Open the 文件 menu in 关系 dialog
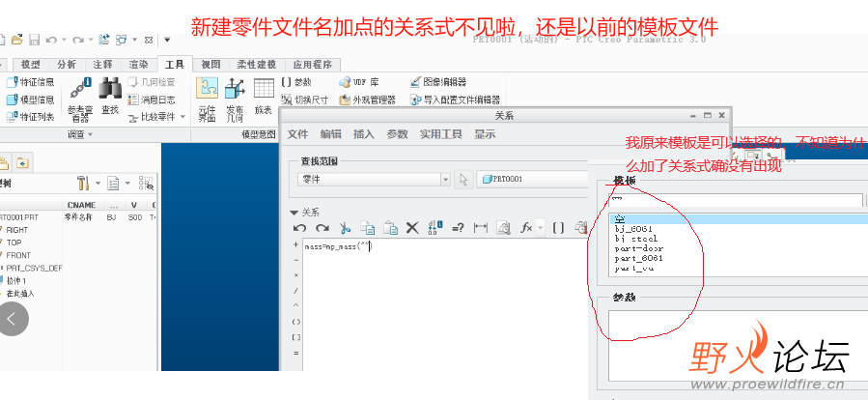Viewport: 868px width, 400px height. [297, 134]
